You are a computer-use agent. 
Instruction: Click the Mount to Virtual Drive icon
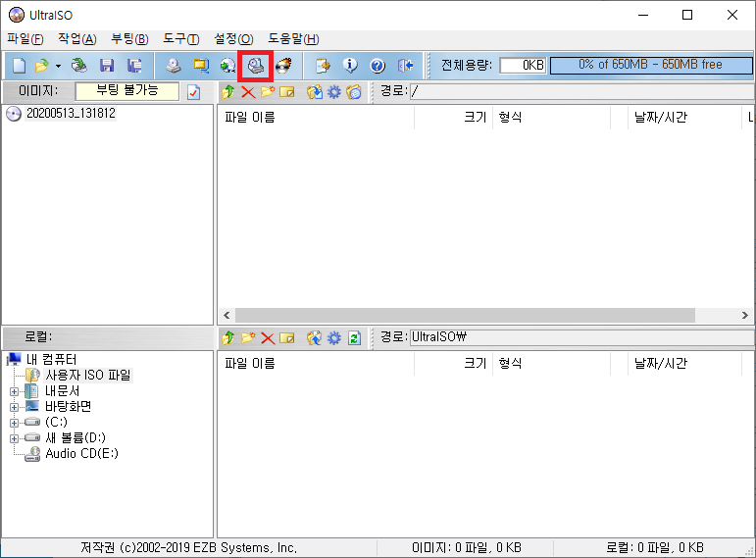[256, 65]
